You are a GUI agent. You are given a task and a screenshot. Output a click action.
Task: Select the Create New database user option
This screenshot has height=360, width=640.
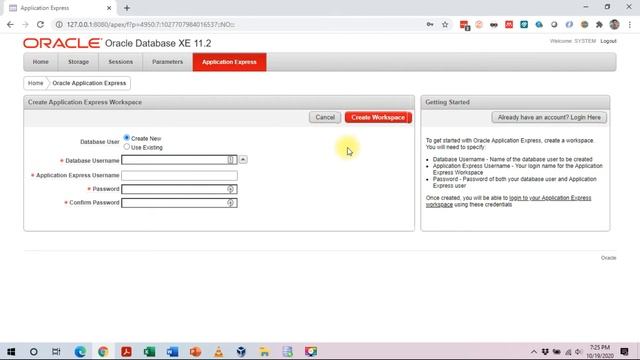click(127, 138)
